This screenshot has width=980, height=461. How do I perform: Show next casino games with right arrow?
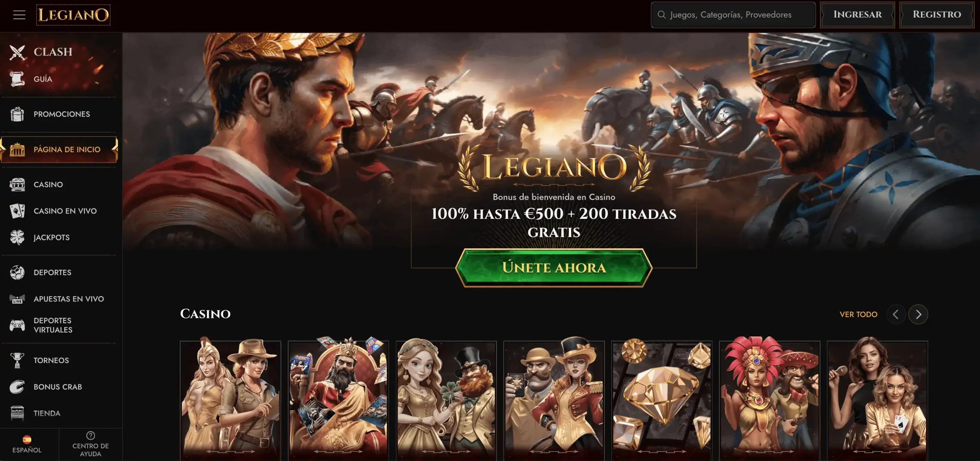coord(918,314)
